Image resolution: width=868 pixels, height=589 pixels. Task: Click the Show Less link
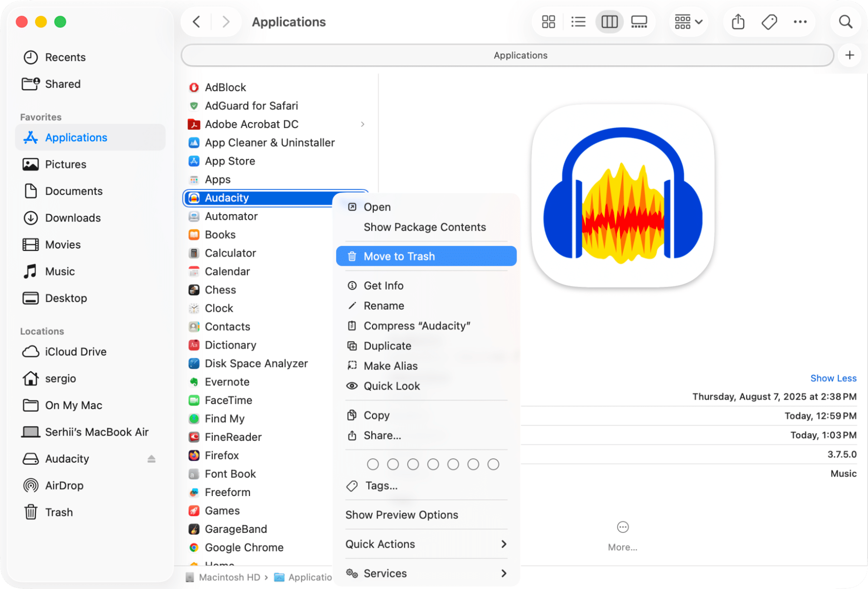coord(833,378)
